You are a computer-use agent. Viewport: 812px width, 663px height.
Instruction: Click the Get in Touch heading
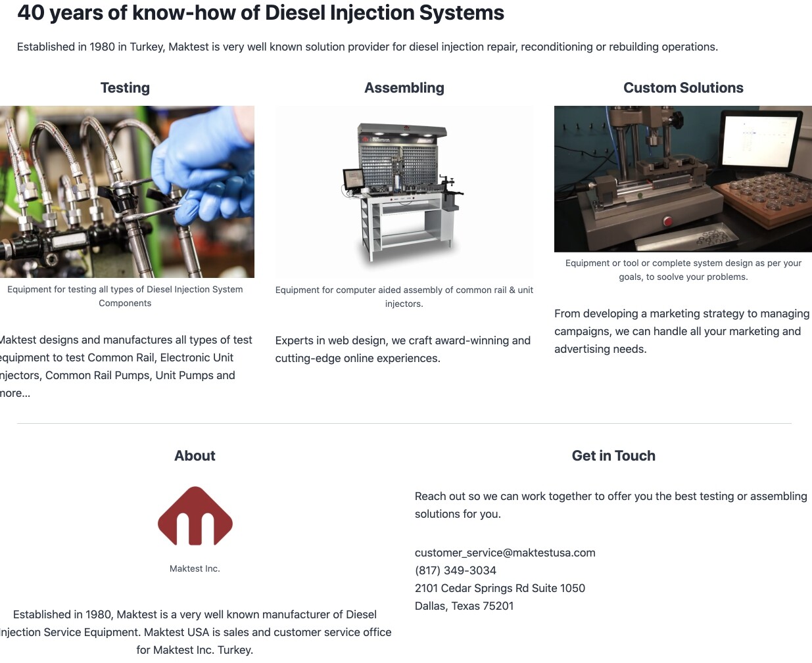coord(613,456)
